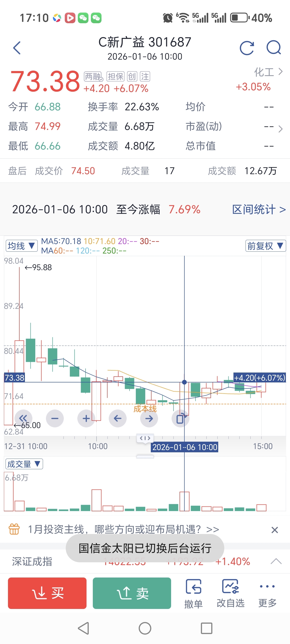This screenshot has height=644, width=290.
Task: Move crosshair one candle right
Action: [149, 418]
